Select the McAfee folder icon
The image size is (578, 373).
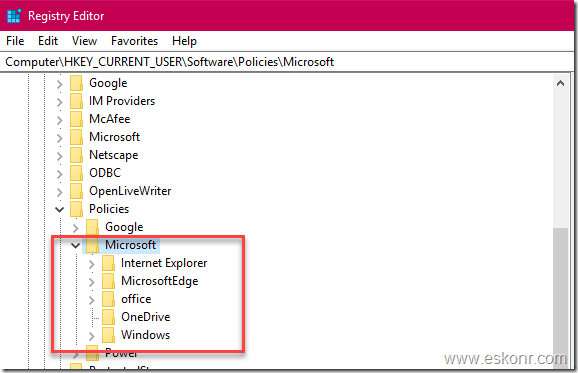[x=76, y=119]
